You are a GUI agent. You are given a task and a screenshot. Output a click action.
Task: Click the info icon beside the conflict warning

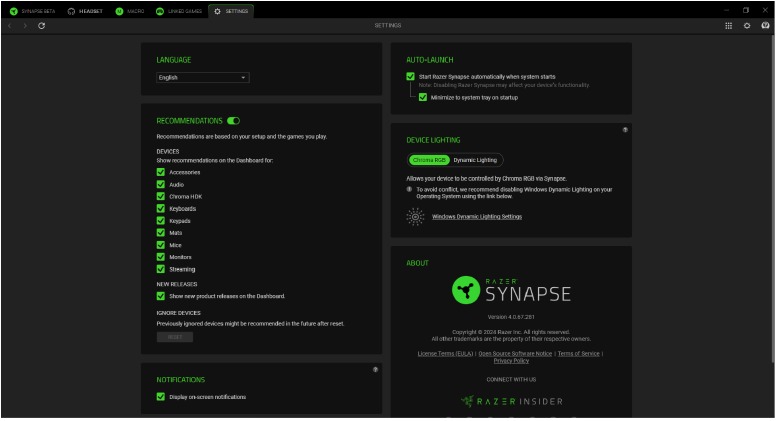tap(409, 189)
